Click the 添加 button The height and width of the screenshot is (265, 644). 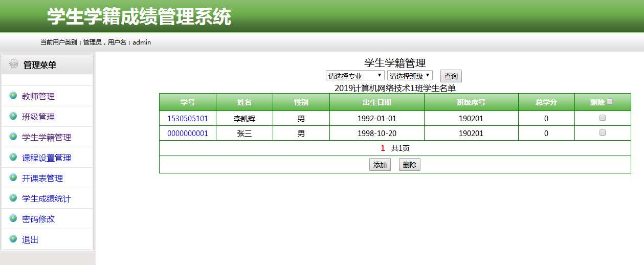(380, 165)
